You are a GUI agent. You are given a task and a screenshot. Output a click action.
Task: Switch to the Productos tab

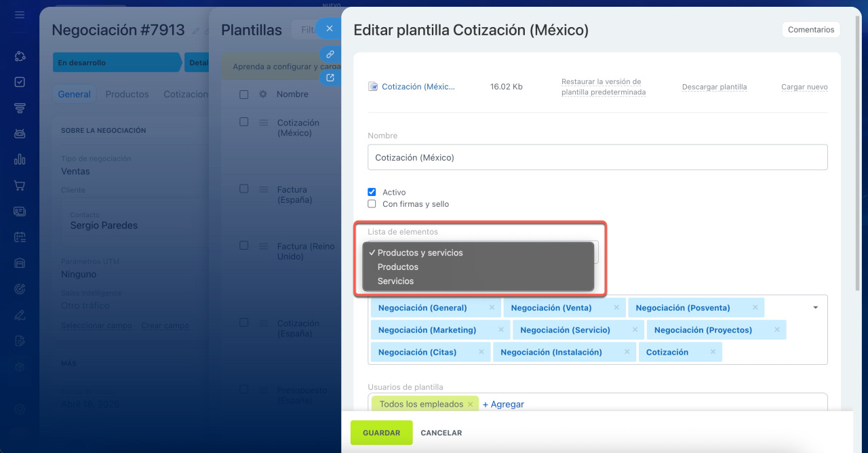pyautogui.click(x=127, y=94)
